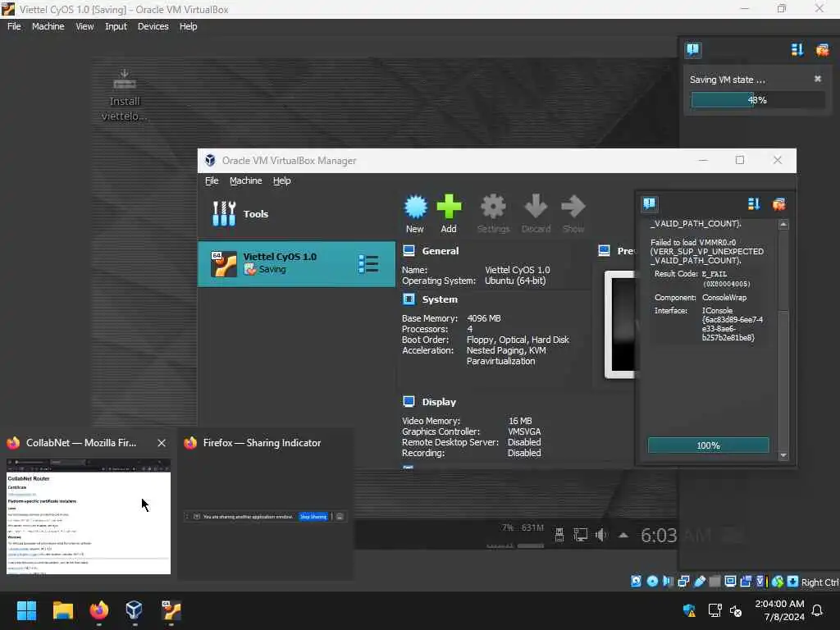Click the USB devices status icon
Viewport: 840px width, 630px height.
coord(699,582)
